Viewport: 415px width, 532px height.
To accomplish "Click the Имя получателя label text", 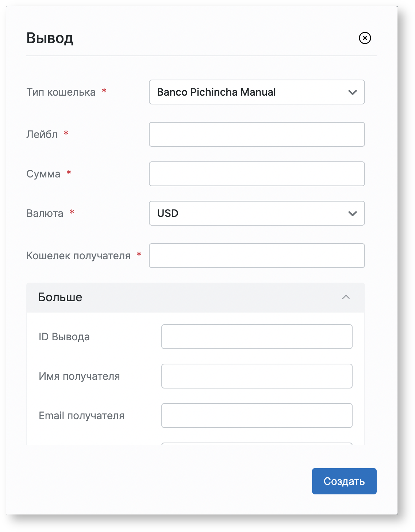I will (x=79, y=376).
